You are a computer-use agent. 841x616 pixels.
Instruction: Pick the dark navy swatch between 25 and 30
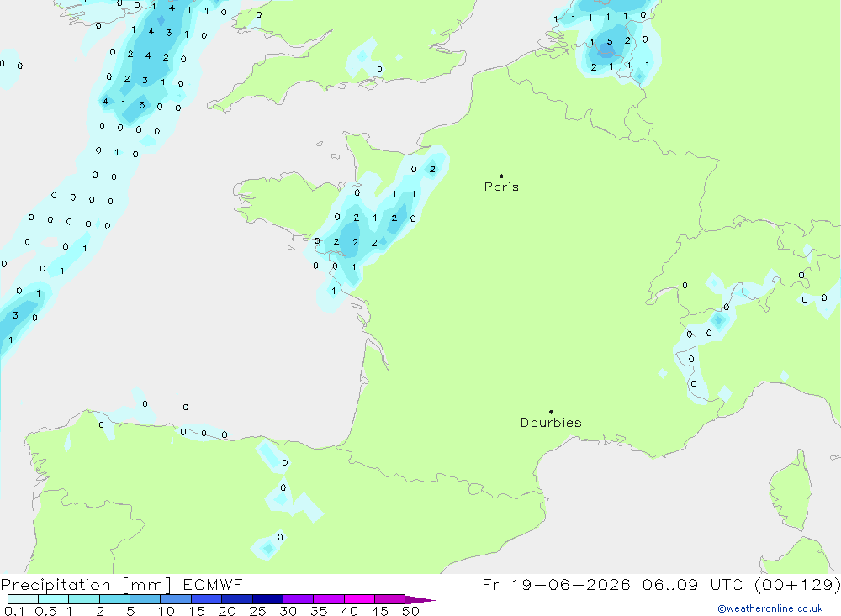[267, 599]
